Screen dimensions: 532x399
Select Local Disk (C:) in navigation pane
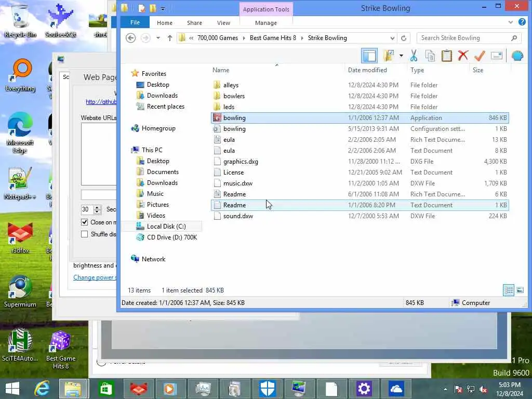166,227
